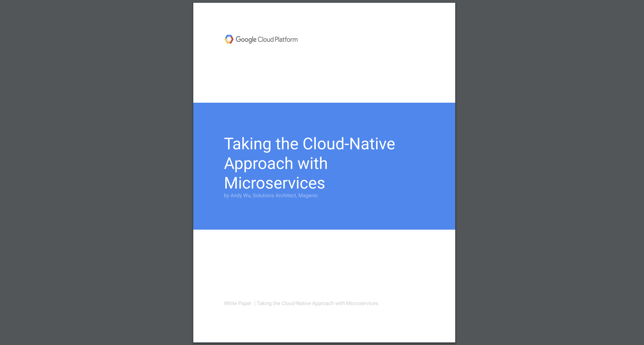
Task: Click the 'White Paper' footer label
Action: [237, 303]
